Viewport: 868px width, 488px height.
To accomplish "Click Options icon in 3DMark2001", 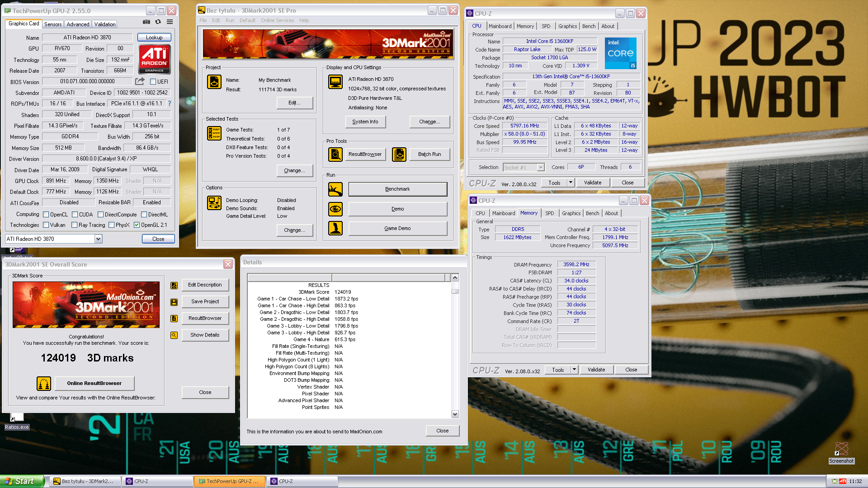I will [214, 203].
